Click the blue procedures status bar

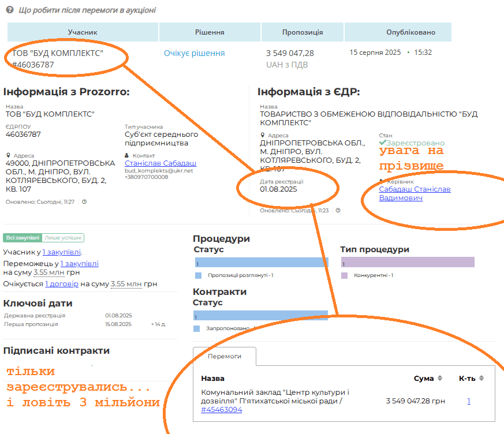[x=261, y=263]
